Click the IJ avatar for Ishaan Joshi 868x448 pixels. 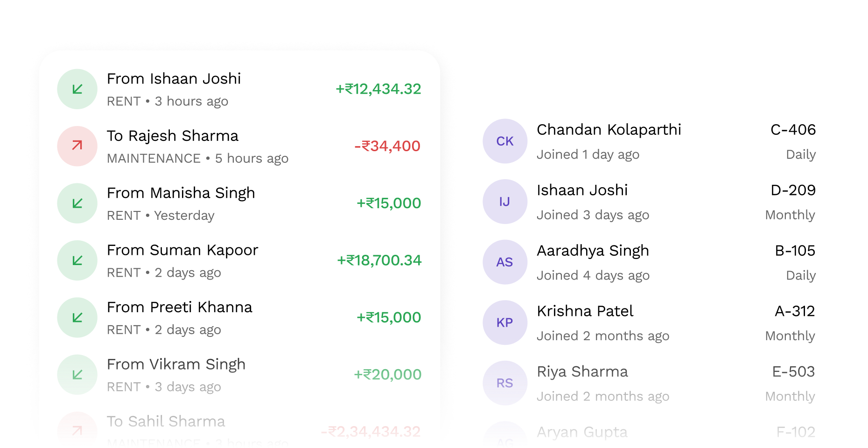[x=505, y=202]
